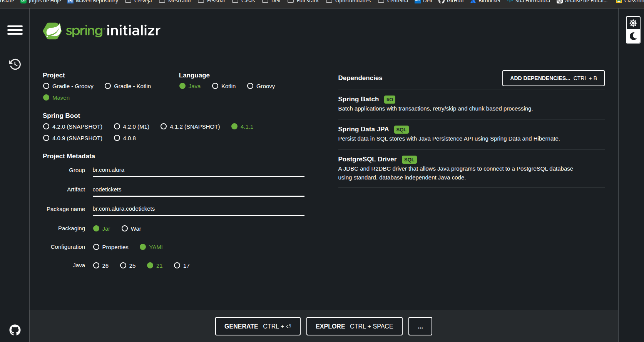Open the hamburger menu
The height and width of the screenshot is (342, 644).
coord(15,30)
